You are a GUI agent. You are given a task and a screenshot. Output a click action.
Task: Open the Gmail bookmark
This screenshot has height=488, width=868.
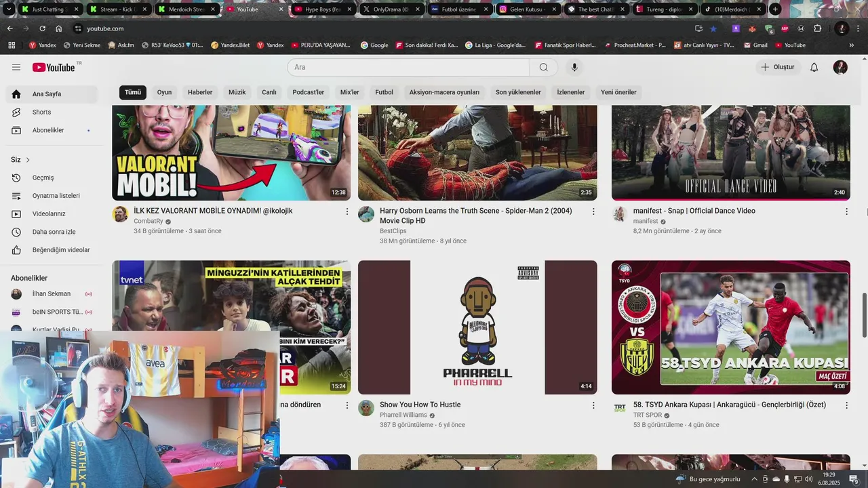tap(755, 45)
